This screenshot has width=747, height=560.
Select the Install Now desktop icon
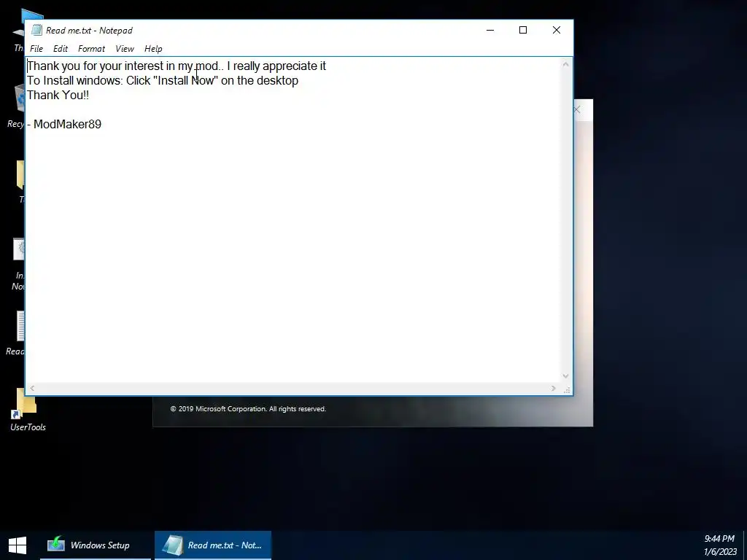(18, 265)
